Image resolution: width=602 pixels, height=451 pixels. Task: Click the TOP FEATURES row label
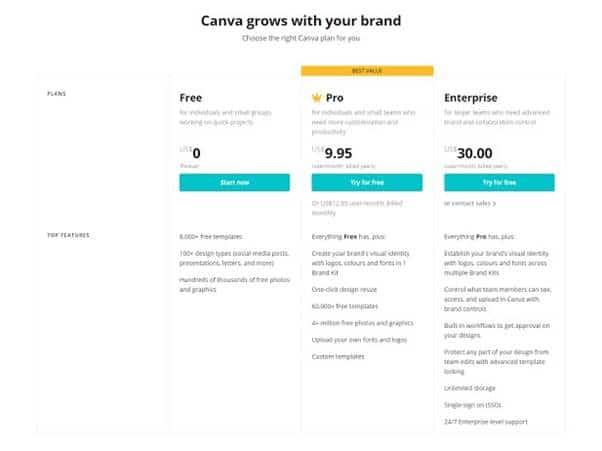pos(68,235)
